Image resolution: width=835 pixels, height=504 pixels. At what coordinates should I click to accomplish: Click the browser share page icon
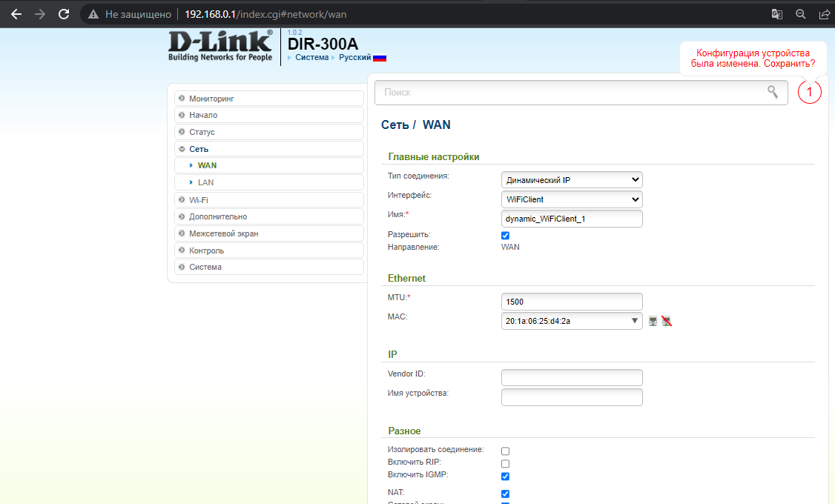824,14
